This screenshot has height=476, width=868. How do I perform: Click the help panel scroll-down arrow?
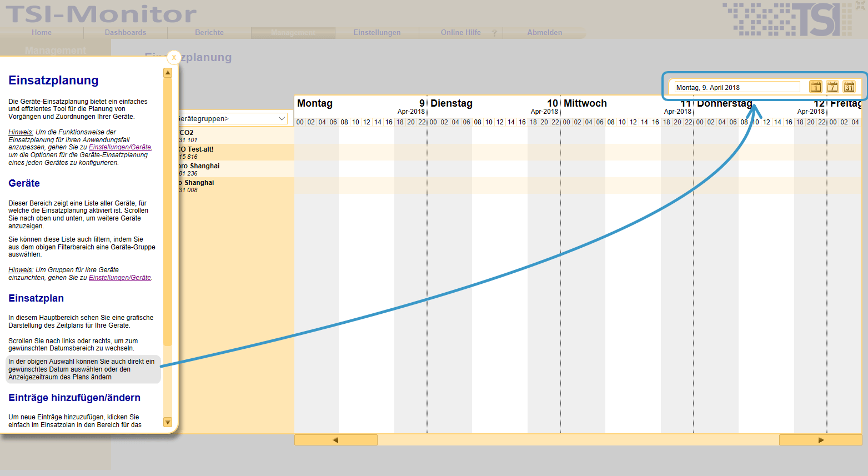pos(168,422)
